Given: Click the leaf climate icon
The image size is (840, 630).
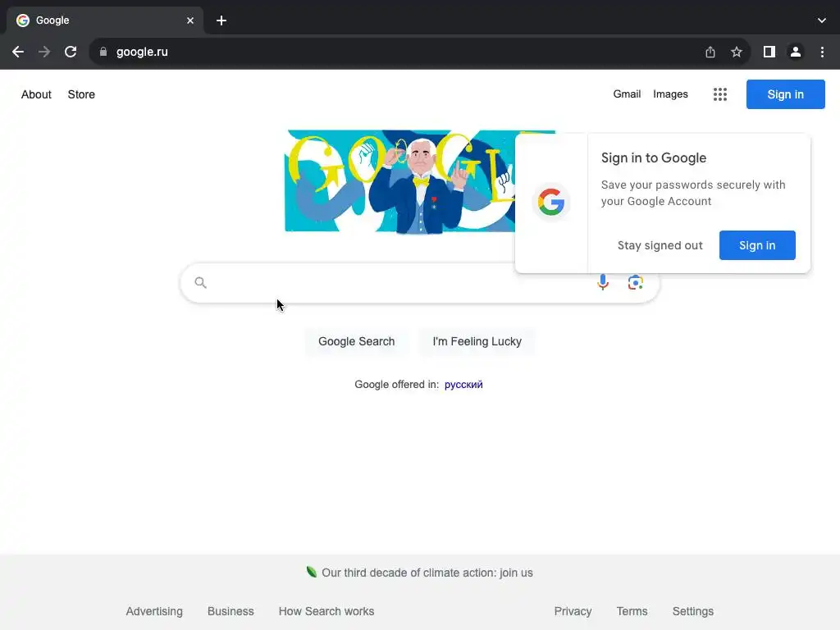Looking at the screenshot, I should click(x=311, y=572).
